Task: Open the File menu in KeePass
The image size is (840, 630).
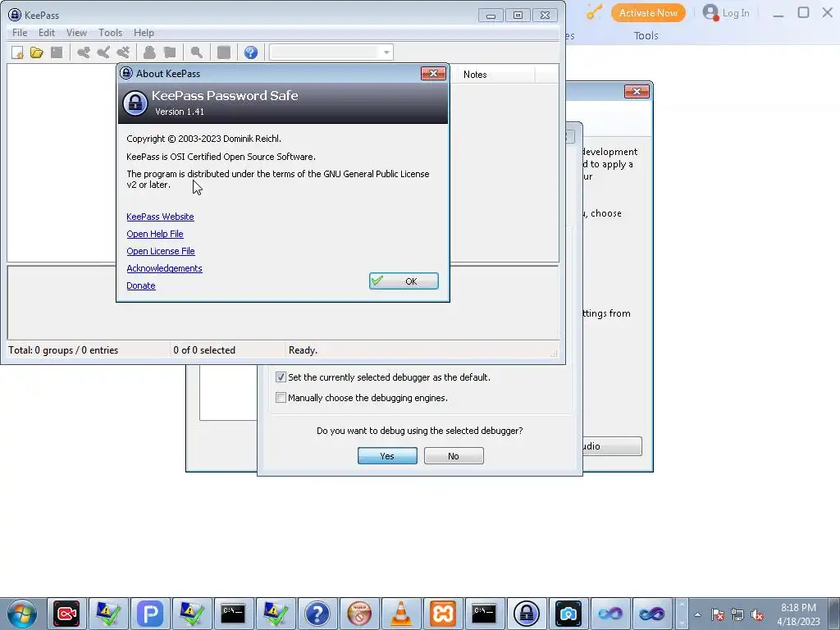Action: 20,33
